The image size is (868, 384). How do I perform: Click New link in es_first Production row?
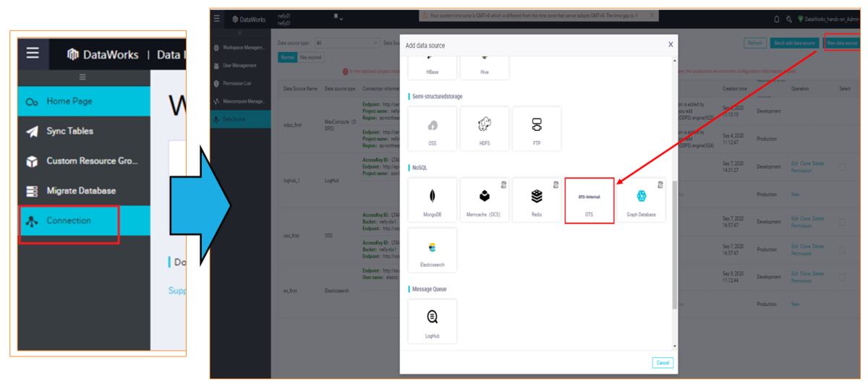click(x=796, y=304)
